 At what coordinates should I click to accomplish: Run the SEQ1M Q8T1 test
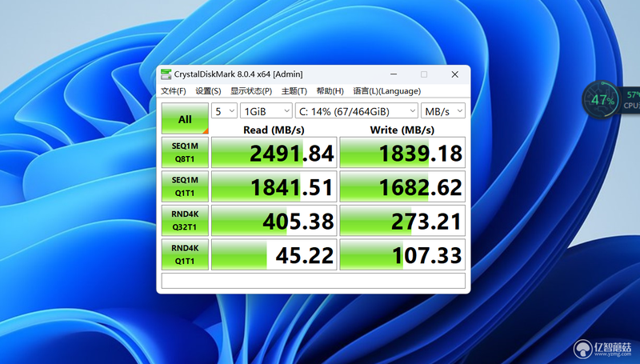185,153
